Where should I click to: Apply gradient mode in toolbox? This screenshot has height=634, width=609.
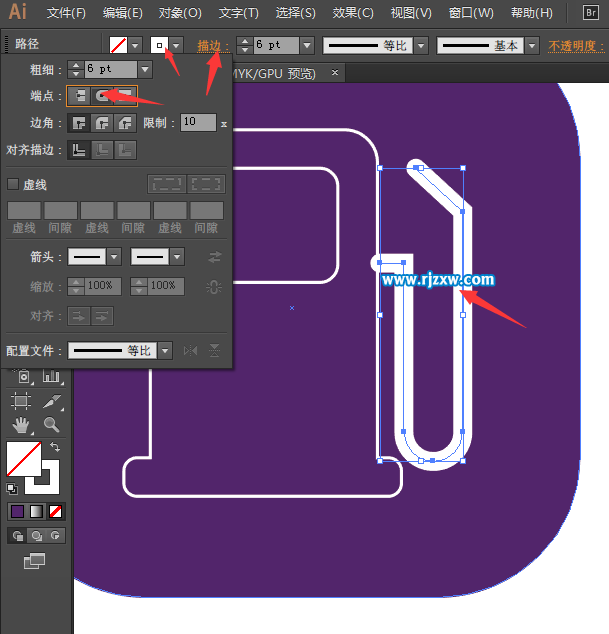point(36,512)
